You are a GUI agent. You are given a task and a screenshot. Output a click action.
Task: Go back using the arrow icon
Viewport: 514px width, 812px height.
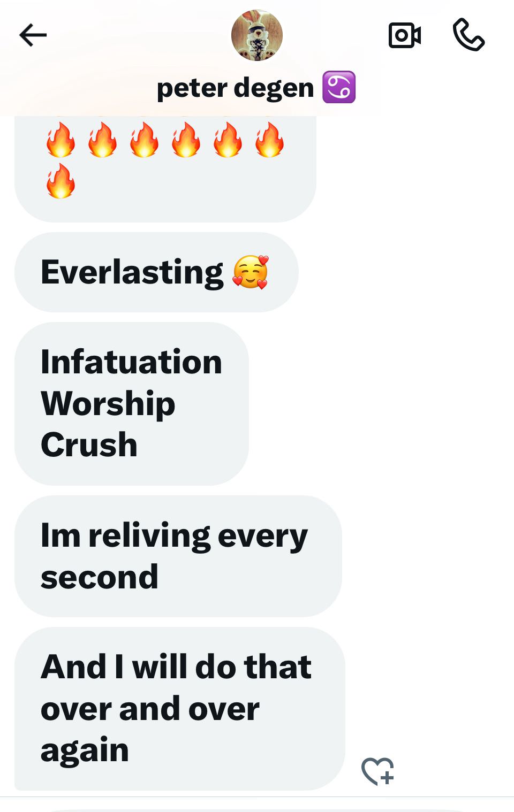(33, 35)
